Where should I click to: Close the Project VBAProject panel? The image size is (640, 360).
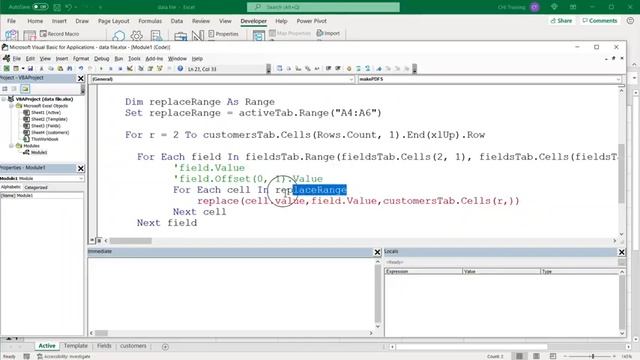point(81,78)
